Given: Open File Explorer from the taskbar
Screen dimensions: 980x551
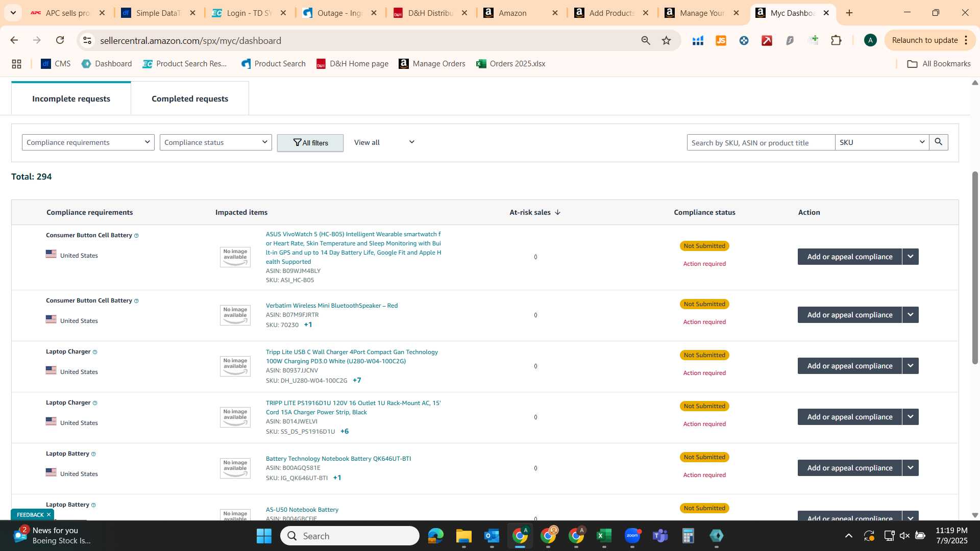Looking at the screenshot, I should pyautogui.click(x=463, y=536).
